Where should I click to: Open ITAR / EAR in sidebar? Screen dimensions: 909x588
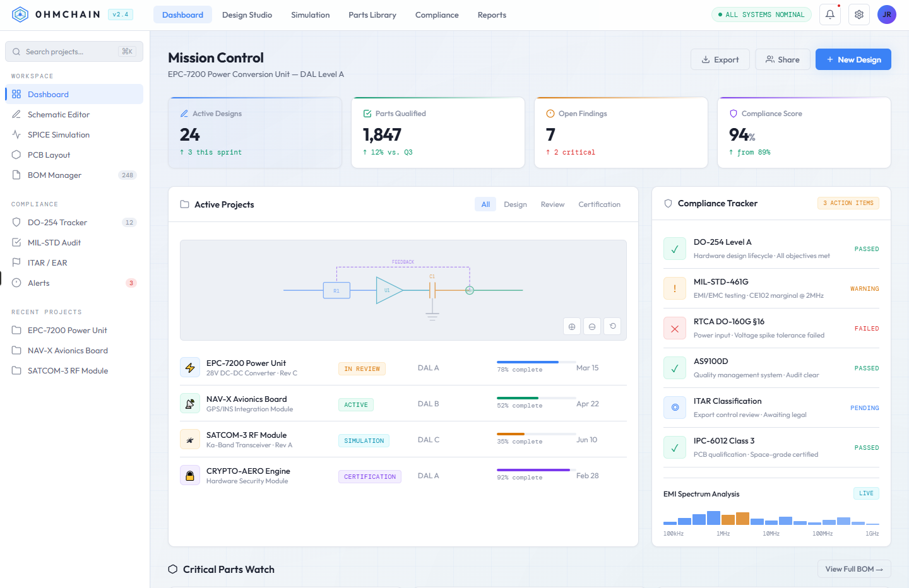coord(74,262)
